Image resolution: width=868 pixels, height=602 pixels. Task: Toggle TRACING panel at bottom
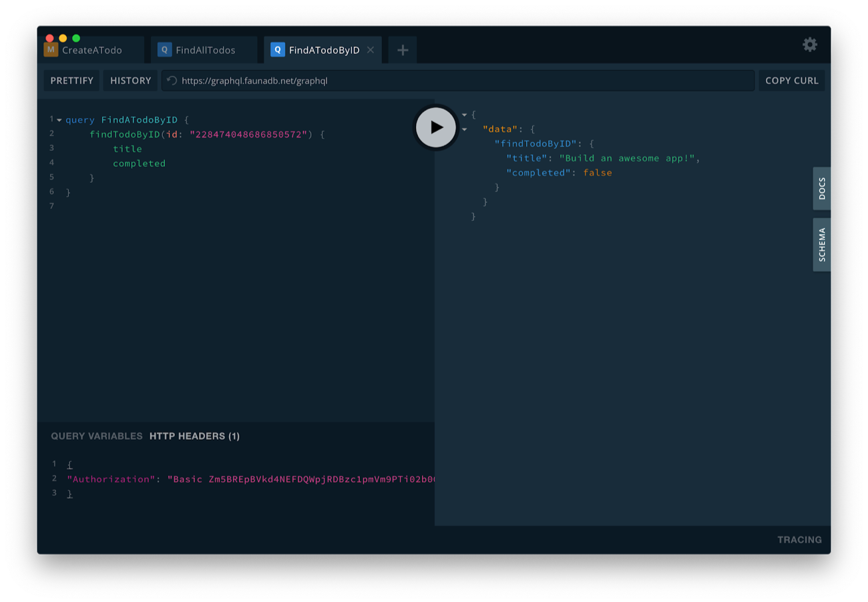pyautogui.click(x=799, y=540)
